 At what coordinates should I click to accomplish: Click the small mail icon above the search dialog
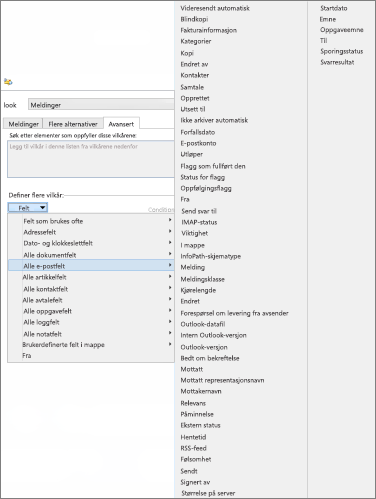[x=8, y=81]
